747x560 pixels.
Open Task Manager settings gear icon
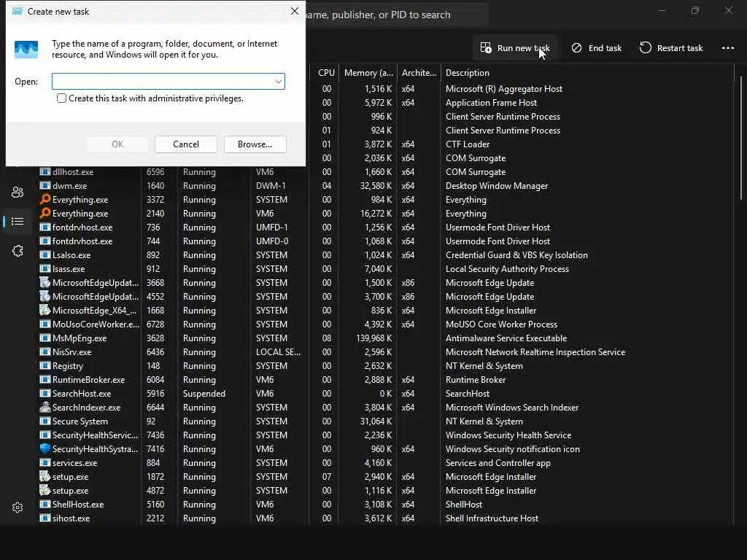point(18,507)
